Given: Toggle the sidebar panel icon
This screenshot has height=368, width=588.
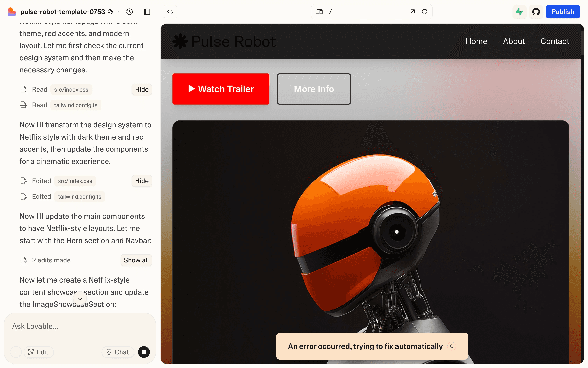Looking at the screenshot, I should pos(147,12).
